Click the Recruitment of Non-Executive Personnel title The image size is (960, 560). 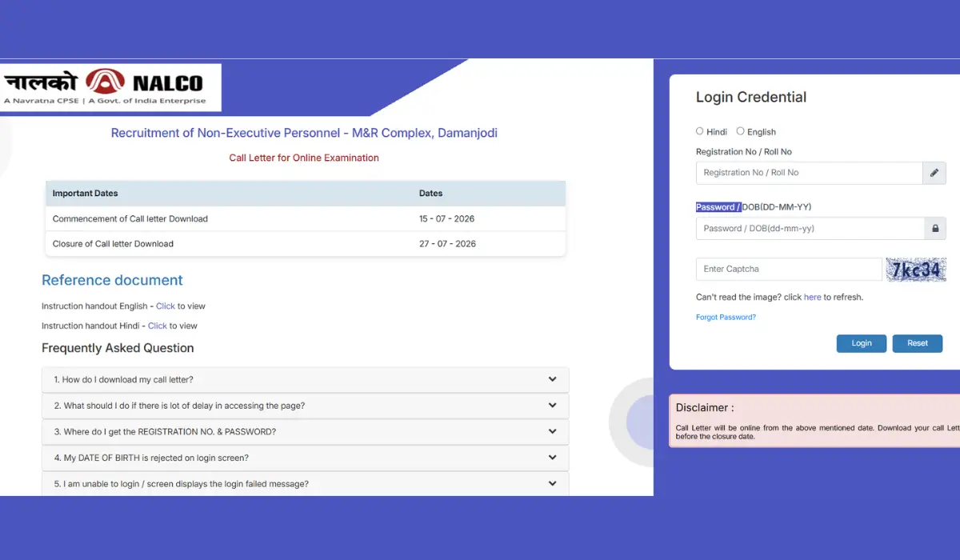click(x=304, y=133)
